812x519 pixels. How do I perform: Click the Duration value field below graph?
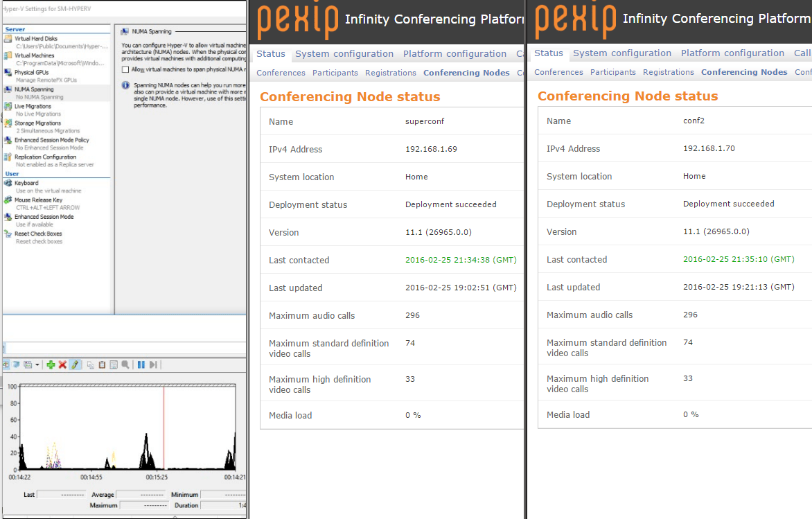(224, 505)
